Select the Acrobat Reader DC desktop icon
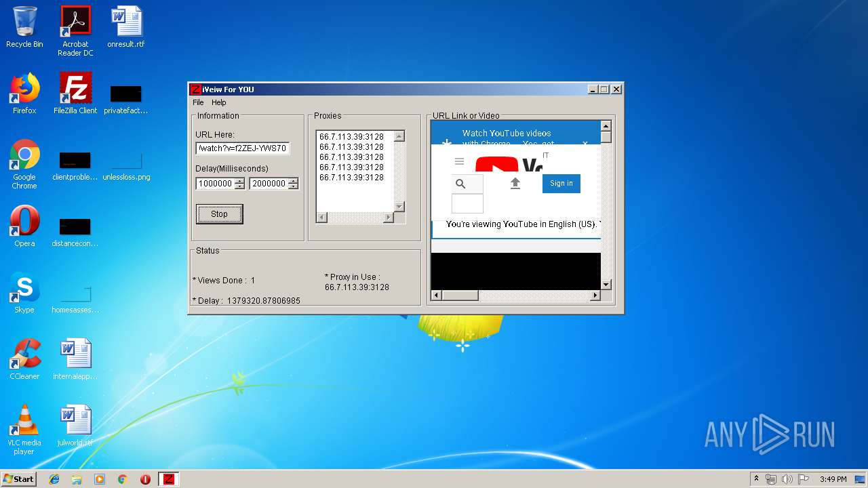Image resolution: width=868 pixels, height=488 pixels. pyautogui.click(x=75, y=31)
